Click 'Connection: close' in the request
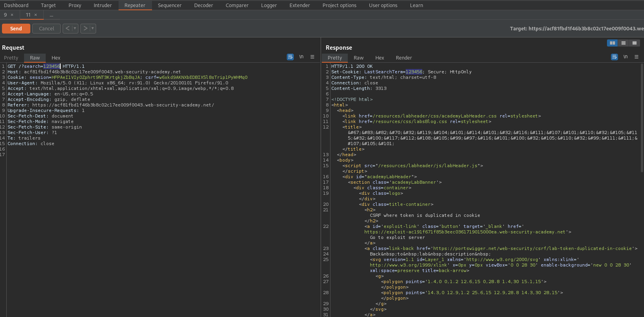 [x=31, y=144]
